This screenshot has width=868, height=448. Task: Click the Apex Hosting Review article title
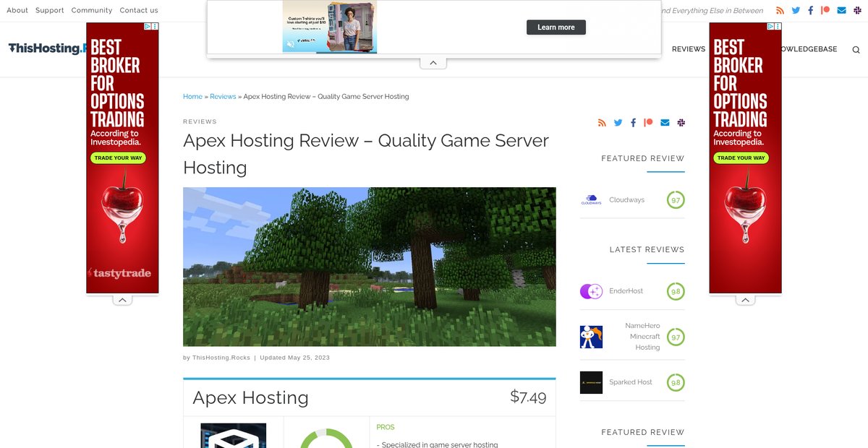(366, 154)
